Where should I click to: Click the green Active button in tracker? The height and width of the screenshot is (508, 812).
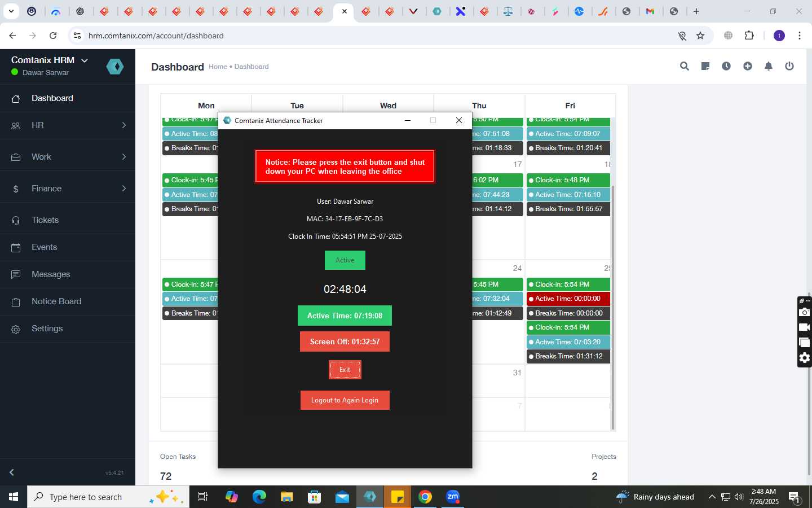[x=345, y=260]
